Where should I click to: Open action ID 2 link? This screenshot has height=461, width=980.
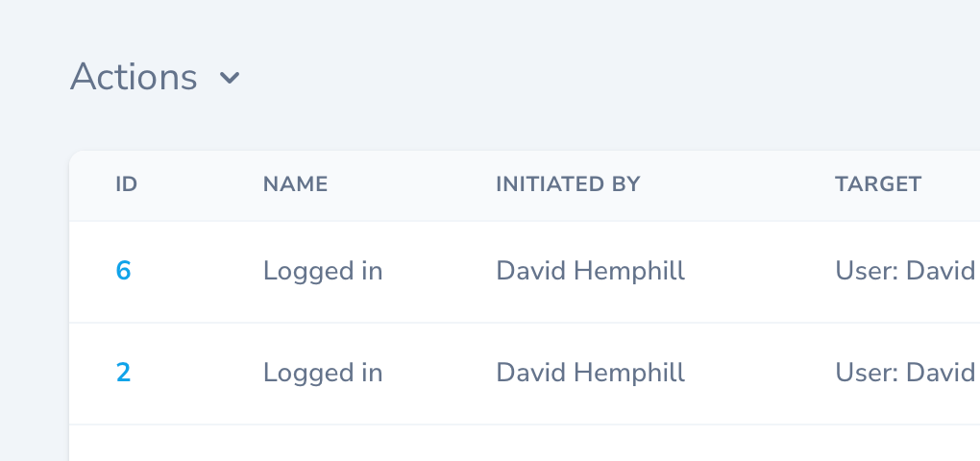pyautogui.click(x=123, y=373)
